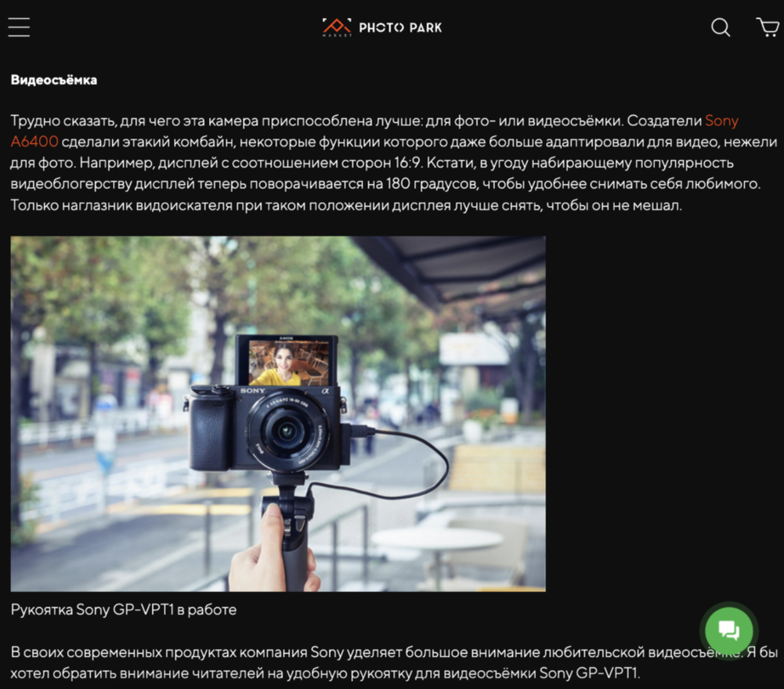
Task: Click the Sony camera on grip photo
Action: tap(278, 413)
